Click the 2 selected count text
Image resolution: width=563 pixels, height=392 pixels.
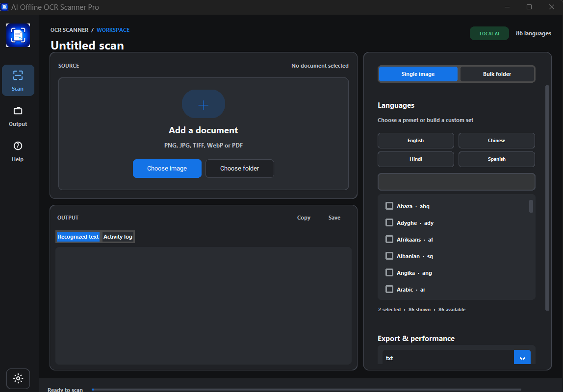click(x=389, y=310)
